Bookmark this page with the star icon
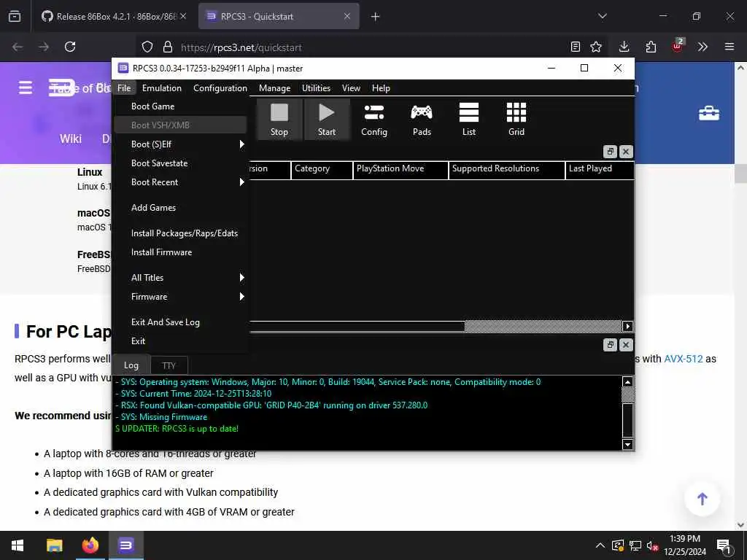Viewport: 747px width, 560px height. (x=595, y=47)
